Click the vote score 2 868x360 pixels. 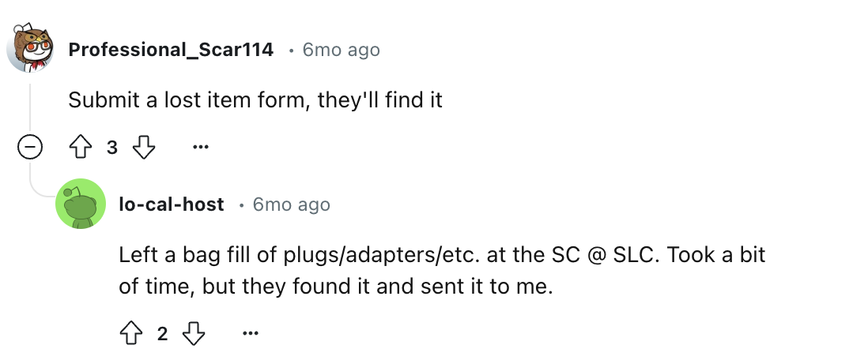pos(162,333)
